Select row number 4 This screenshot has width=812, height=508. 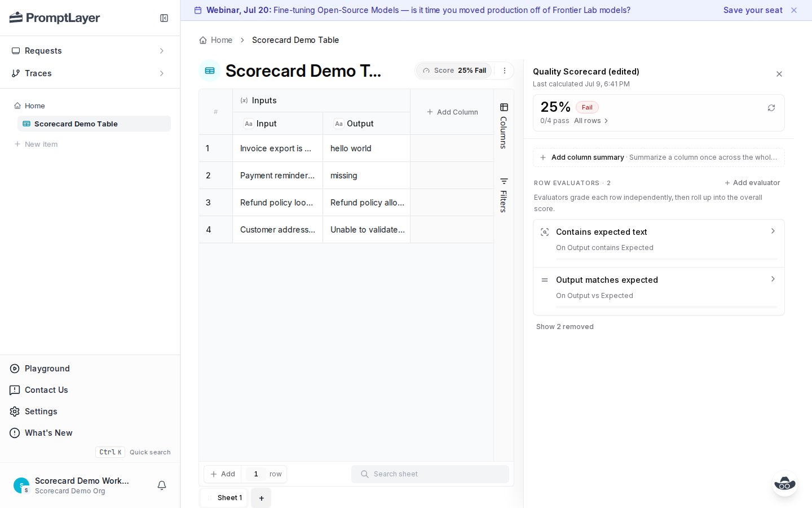[x=215, y=230]
